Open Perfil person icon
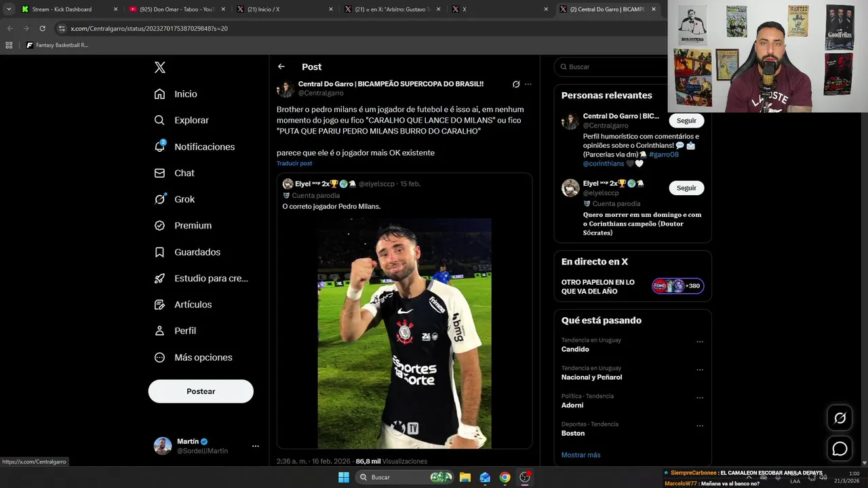This screenshot has height=488, width=868. [x=159, y=331]
